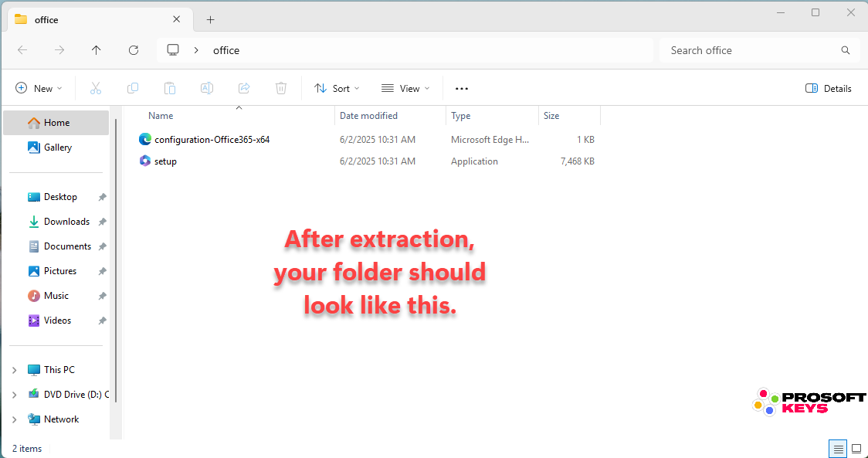868x458 pixels.
Task: Navigate up one folder level
Action: pyautogui.click(x=96, y=49)
